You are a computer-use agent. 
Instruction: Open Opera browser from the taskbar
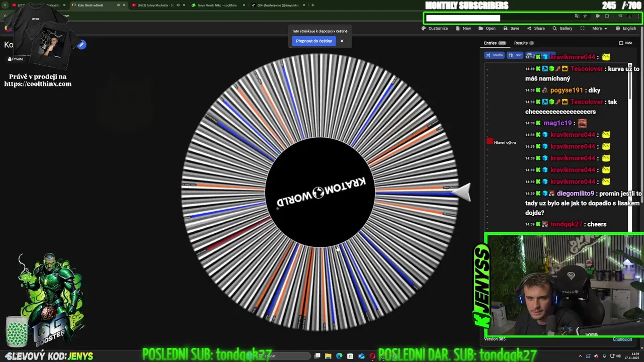372,356
